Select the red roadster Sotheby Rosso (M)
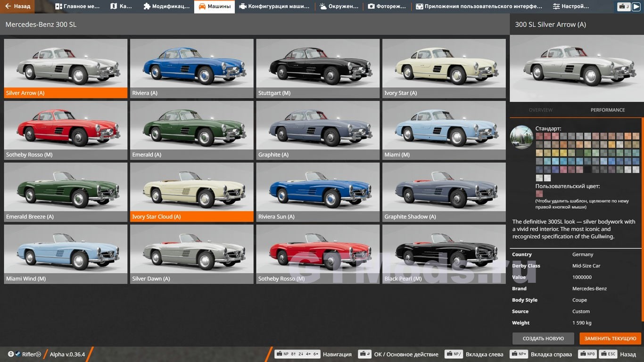Image resolution: width=644 pixels, height=362 pixels. coord(318,254)
